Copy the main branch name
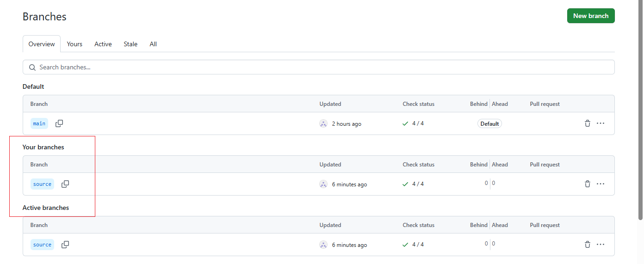The height and width of the screenshot is (264, 644). click(x=59, y=123)
